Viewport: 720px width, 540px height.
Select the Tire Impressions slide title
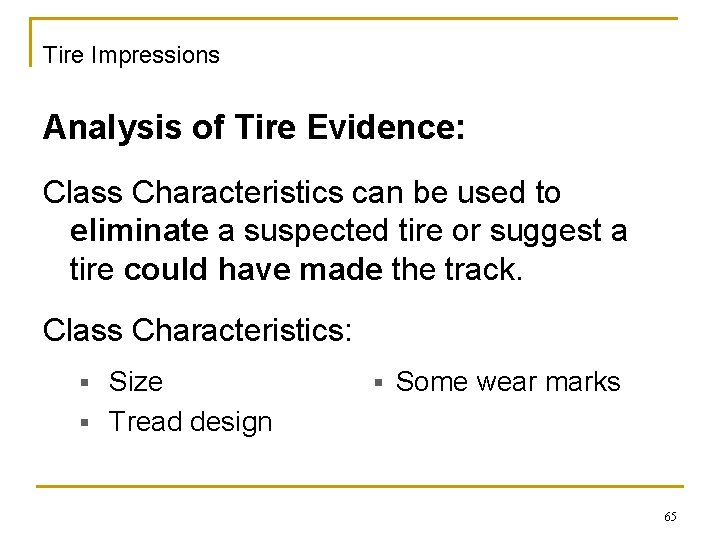[131, 55]
